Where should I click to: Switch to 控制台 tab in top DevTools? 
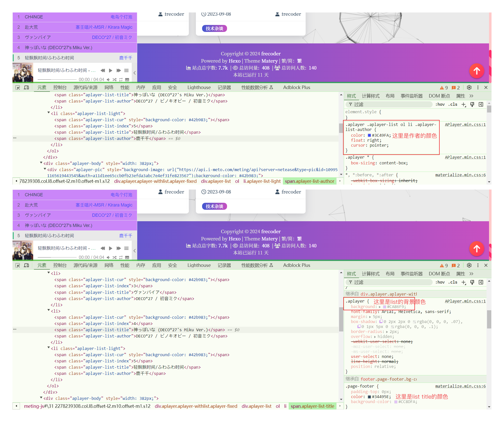point(60,88)
